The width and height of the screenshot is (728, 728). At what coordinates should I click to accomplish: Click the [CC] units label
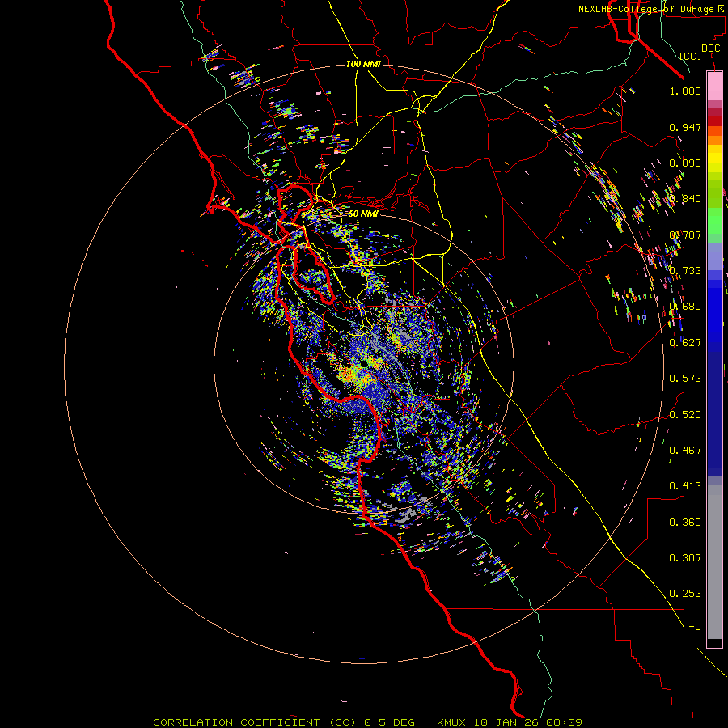click(x=691, y=56)
